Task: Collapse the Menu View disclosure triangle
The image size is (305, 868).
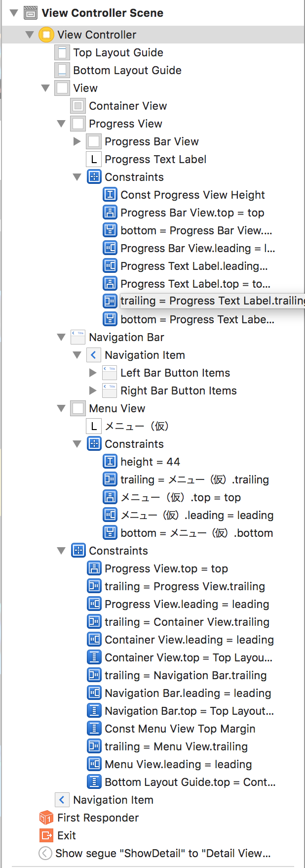Action: click(61, 408)
